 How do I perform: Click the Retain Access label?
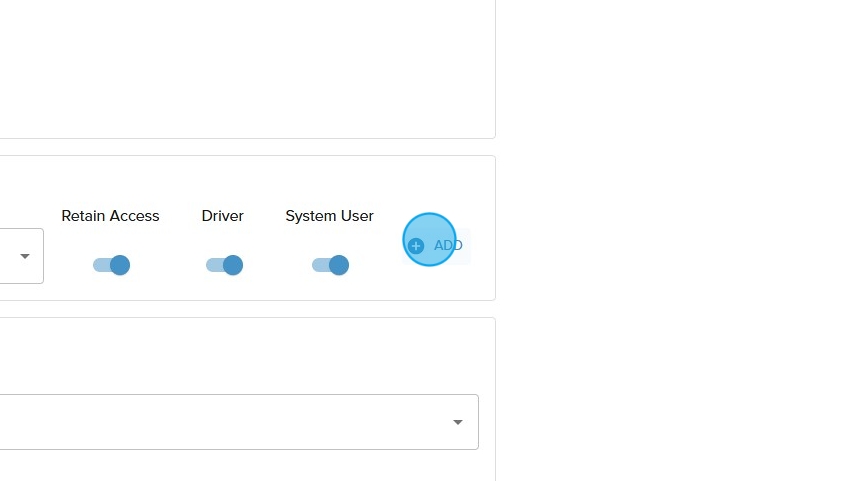pos(110,216)
